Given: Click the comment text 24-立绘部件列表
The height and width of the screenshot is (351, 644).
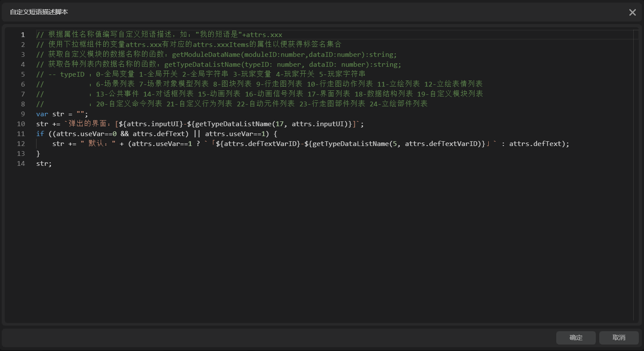Looking at the screenshot, I should [x=398, y=104].
